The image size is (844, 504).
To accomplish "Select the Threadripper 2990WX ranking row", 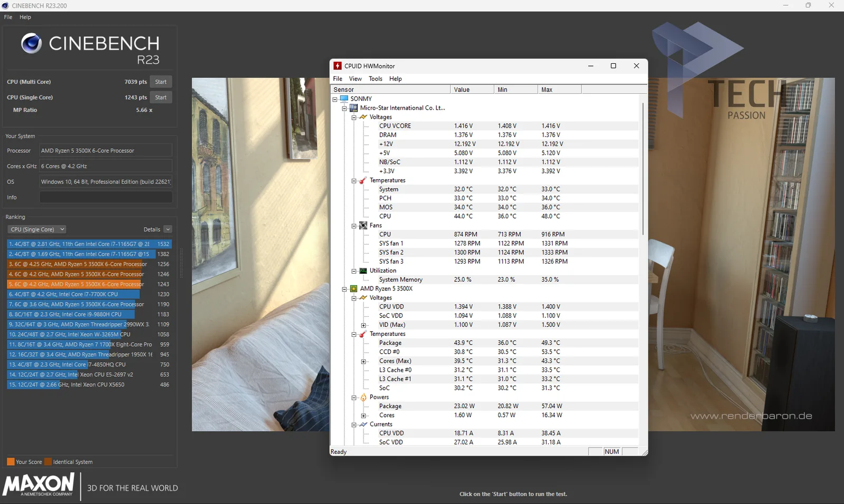I will (89, 324).
